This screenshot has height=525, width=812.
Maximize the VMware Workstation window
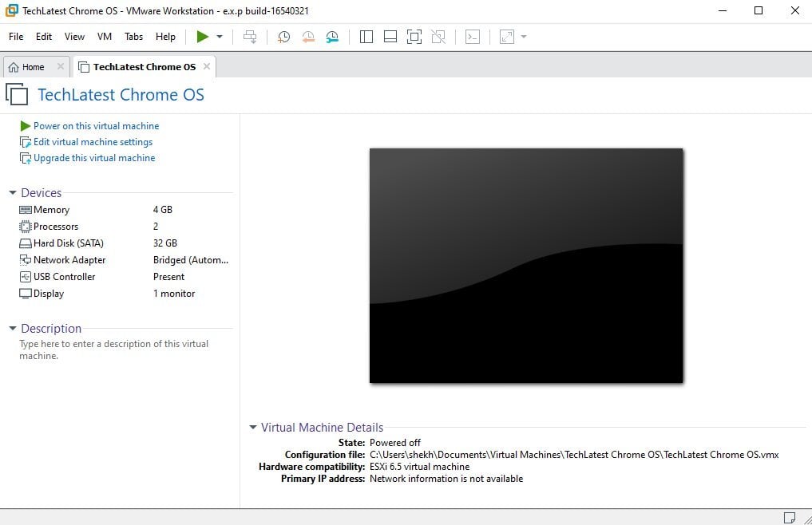(x=759, y=10)
